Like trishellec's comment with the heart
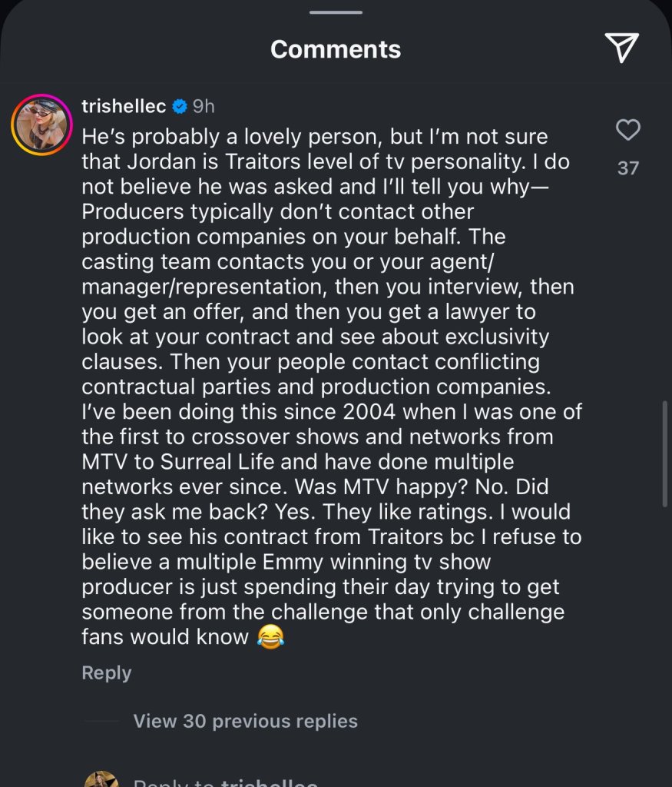The height and width of the screenshot is (787, 672). [627, 131]
